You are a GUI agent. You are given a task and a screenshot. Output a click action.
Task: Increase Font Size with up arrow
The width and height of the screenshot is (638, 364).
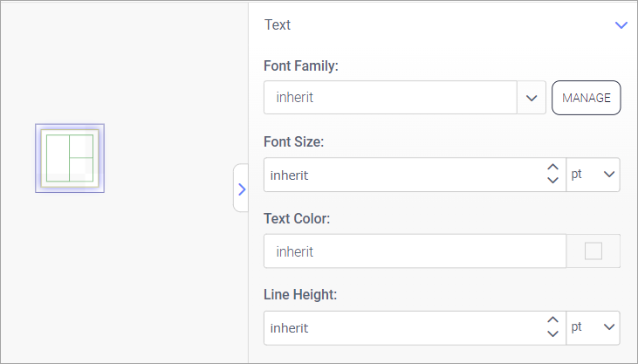(552, 168)
